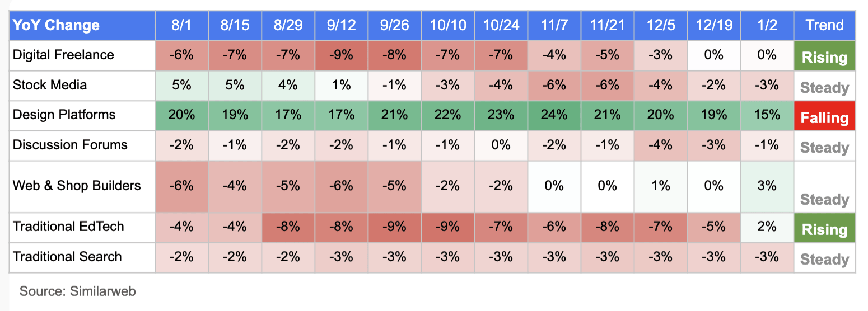Click the Rising badge in Traditional EdTech row

[x=824, y=229]
